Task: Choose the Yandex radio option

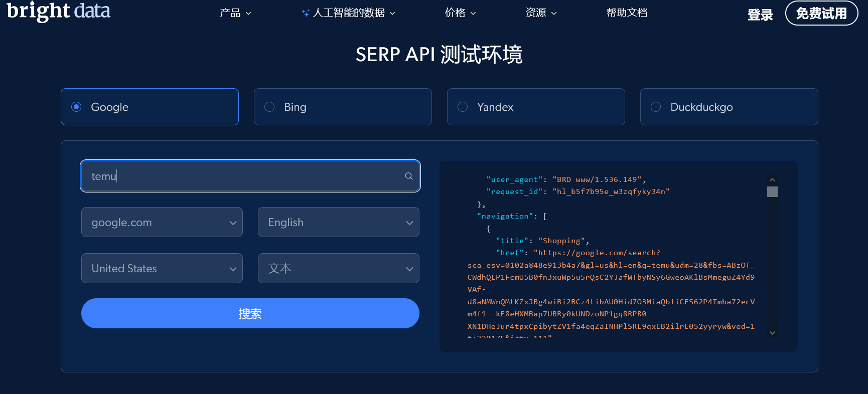Action: click(463, 107)
